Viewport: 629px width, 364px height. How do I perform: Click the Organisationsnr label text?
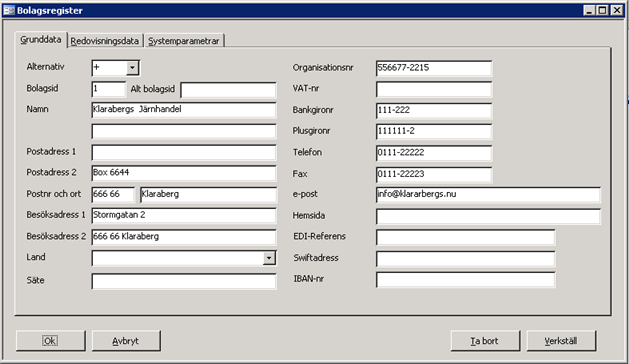coord(323,67)
